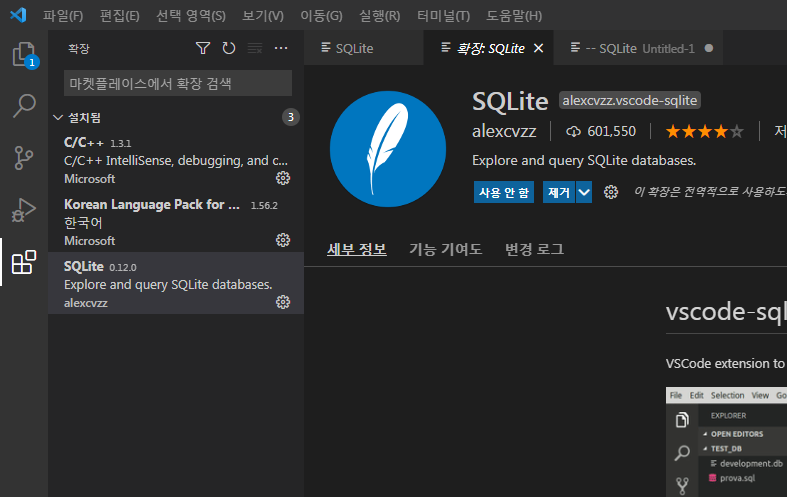Click the star rating for SQLite

(705, 132)
